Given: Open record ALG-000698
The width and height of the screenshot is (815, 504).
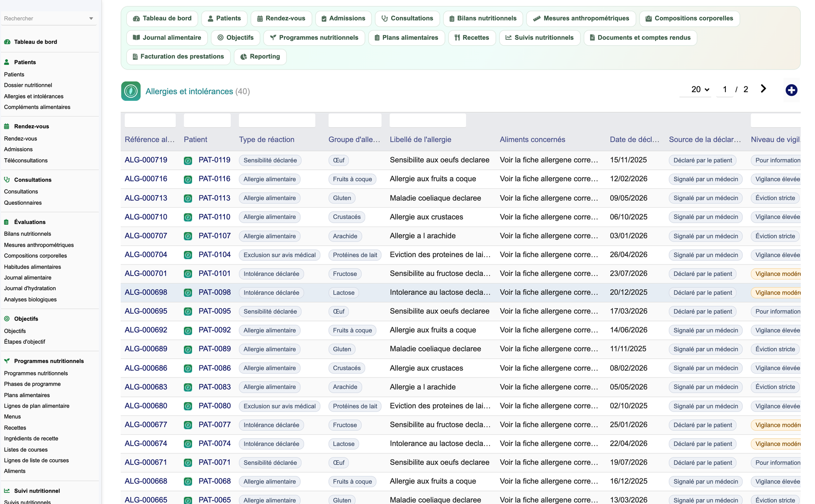Looking at the screenshot, I should [146, 292].
